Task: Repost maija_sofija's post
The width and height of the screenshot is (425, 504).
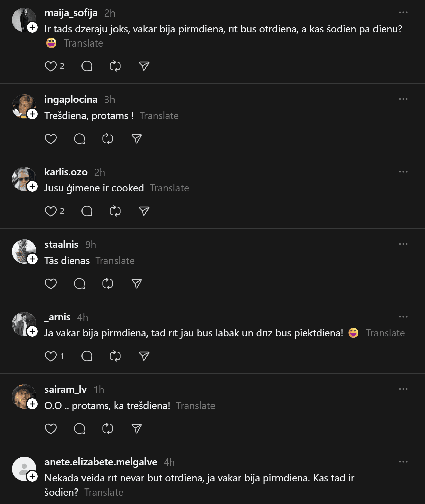Action: click(115, 66)
